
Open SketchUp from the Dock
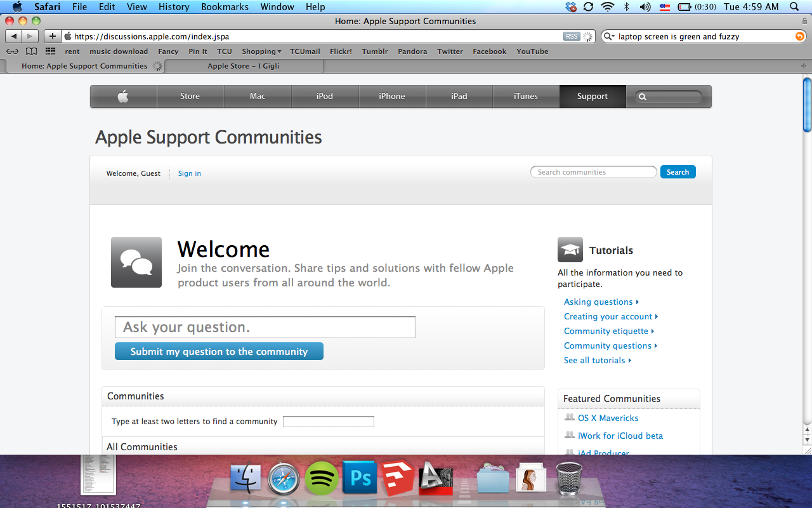click(398, 477)
